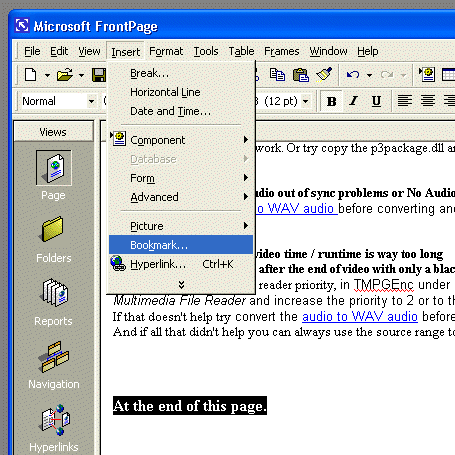Screen dimensions: 455x455
Task: Select the Format Painter brush icon
Action: tap(324, 75)
